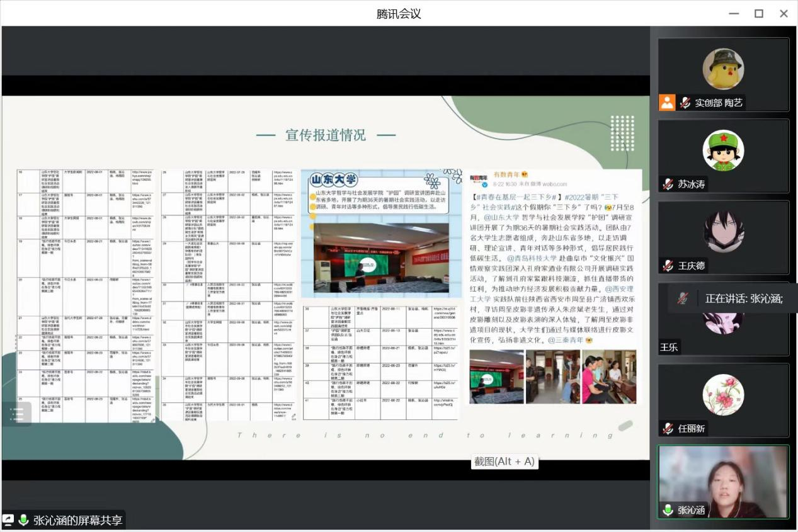Viewport: 798px width, 532px height.
Task: Click the 截图(Alt + A) screenshot tooltip
Action: click(x=504, y=461)
